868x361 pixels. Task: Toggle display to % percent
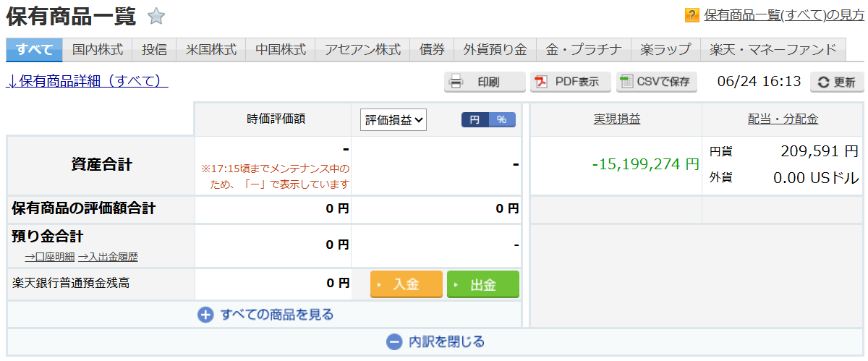point(502,120)
